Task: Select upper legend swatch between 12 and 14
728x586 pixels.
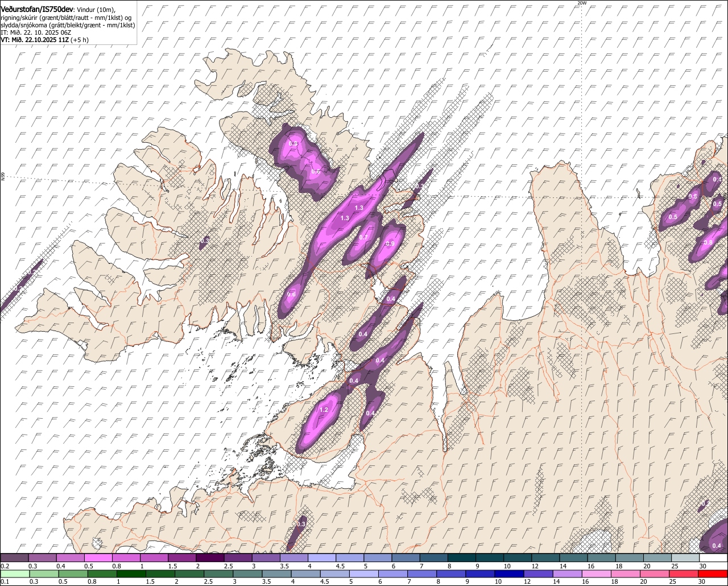Action: pyautogui.click(x=546, y=558)
